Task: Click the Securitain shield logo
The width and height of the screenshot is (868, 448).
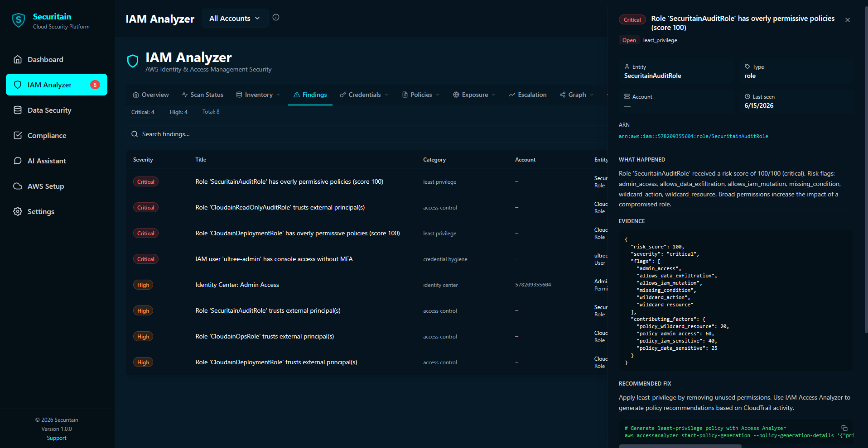Action: 19,20
